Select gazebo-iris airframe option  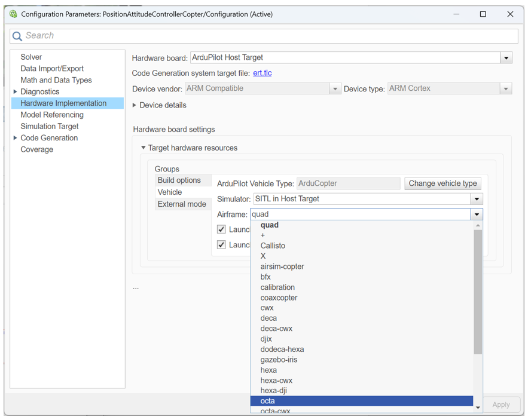click(x=279, y=360)
